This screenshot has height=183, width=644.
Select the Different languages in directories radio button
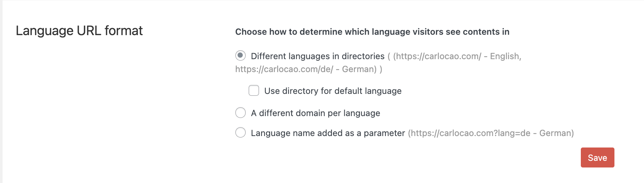241,56
